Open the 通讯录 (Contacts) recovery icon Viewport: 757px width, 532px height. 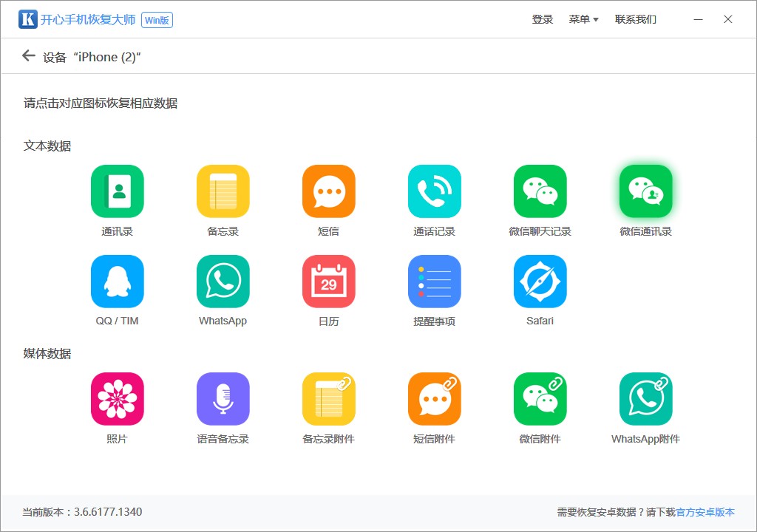tap(117, 191)
